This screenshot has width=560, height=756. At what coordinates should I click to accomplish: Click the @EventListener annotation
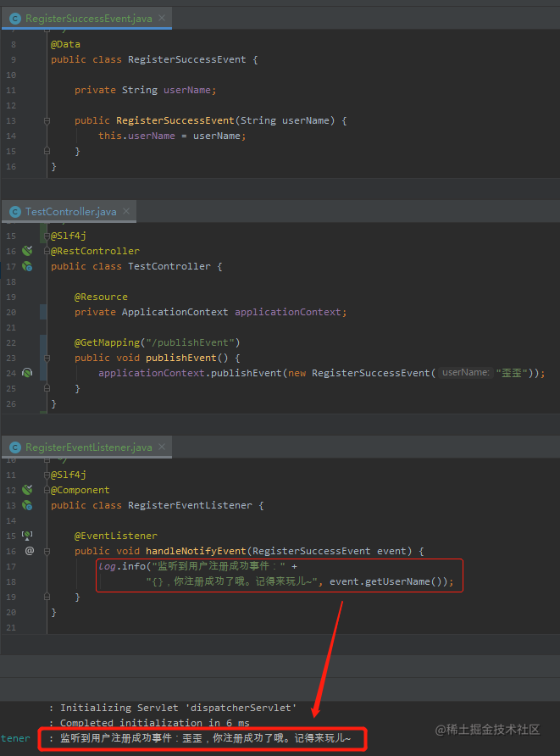116,536
